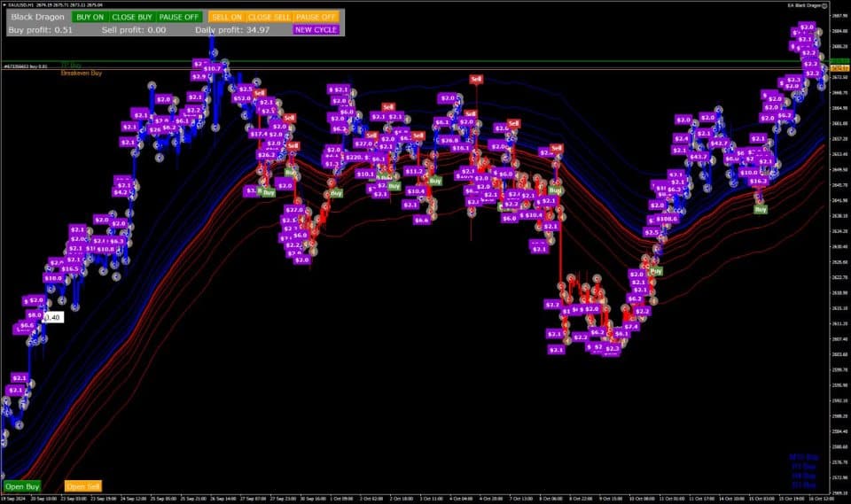Select the $16.5 profit label
This screenshot has width=851, height=504.
click(x=71, y=269)
